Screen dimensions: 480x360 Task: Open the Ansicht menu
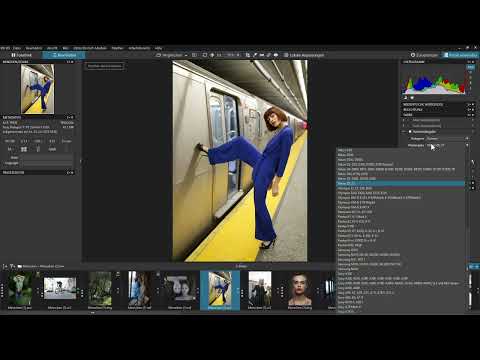(x=52, y=48)
